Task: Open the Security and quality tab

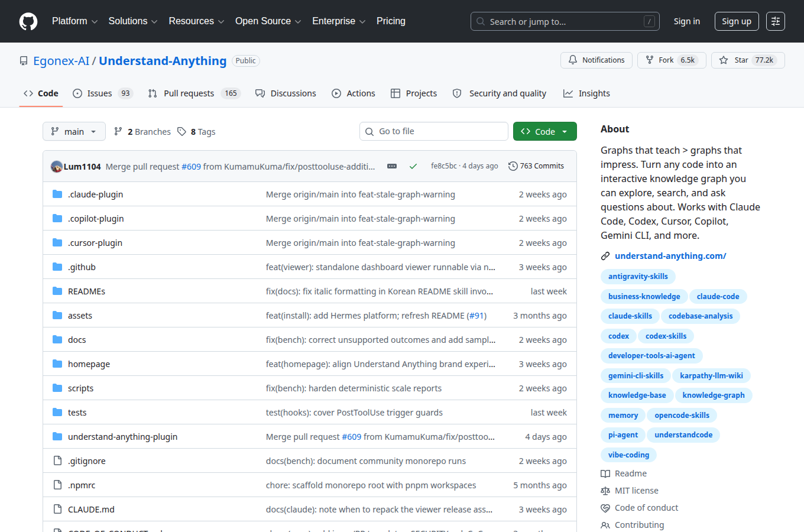Action: coord(500,93)
